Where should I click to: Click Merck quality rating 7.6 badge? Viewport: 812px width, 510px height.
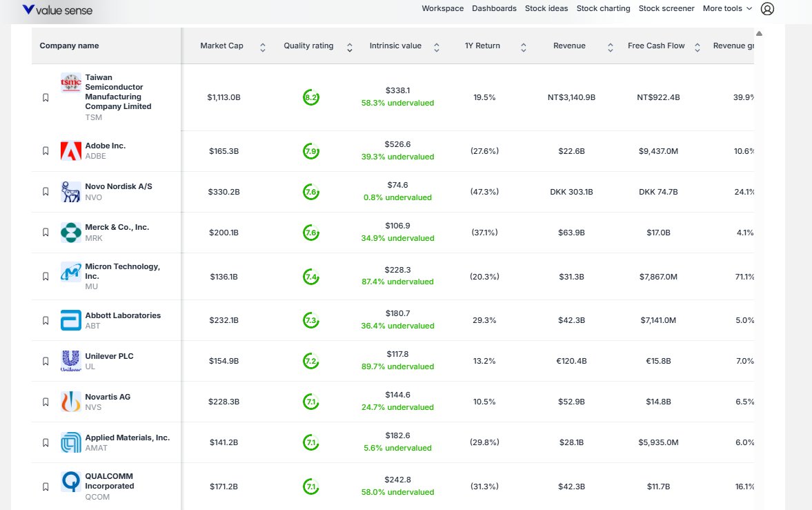coord(310,233)
